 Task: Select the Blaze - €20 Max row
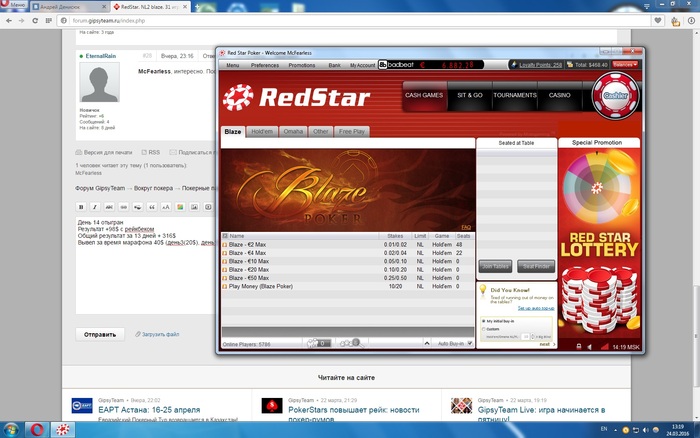pyautogui.click(x=348, y=270)
